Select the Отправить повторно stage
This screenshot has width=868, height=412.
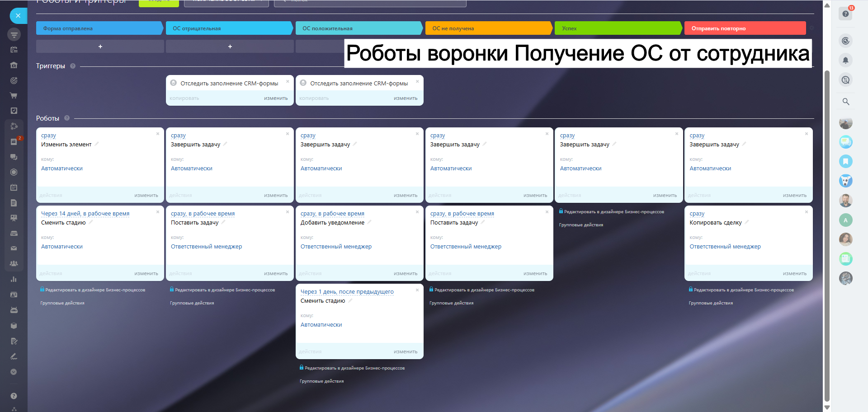pyautogui.click(x=745, y=28)
